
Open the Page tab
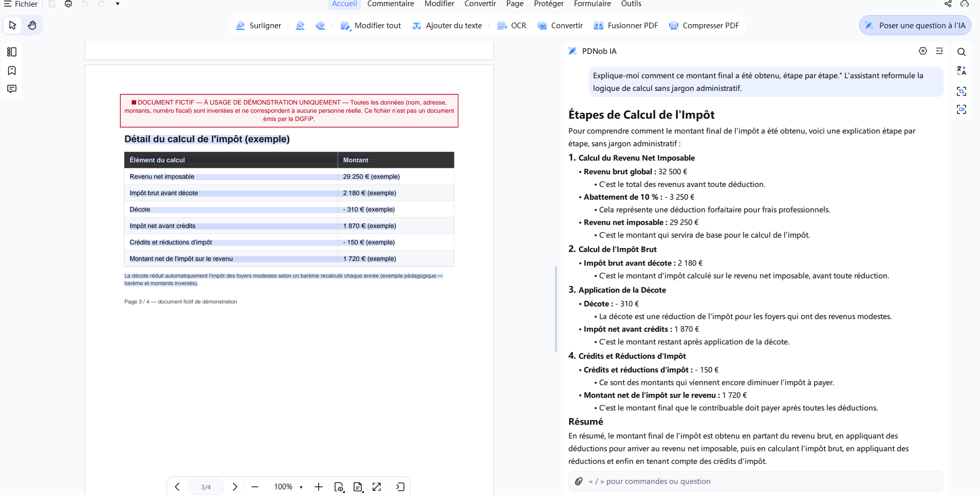point(515,4)
